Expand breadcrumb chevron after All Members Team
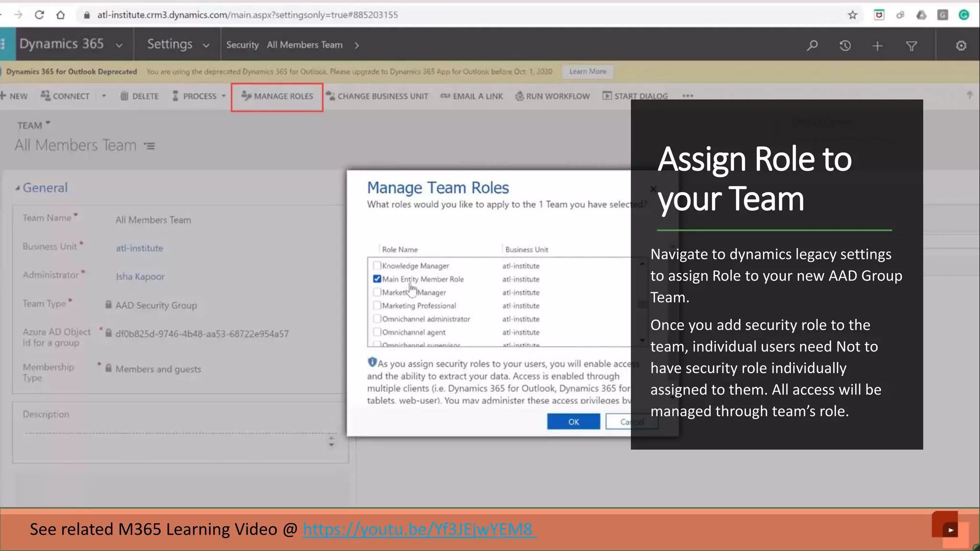Viewport: 980px width, 551px height. tap(356, 45)
